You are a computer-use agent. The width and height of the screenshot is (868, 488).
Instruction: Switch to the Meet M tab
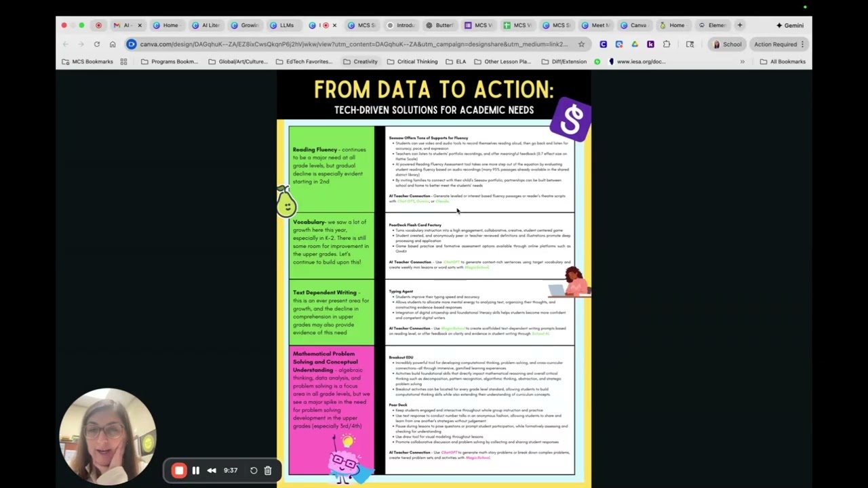click(x=596, y=25)
